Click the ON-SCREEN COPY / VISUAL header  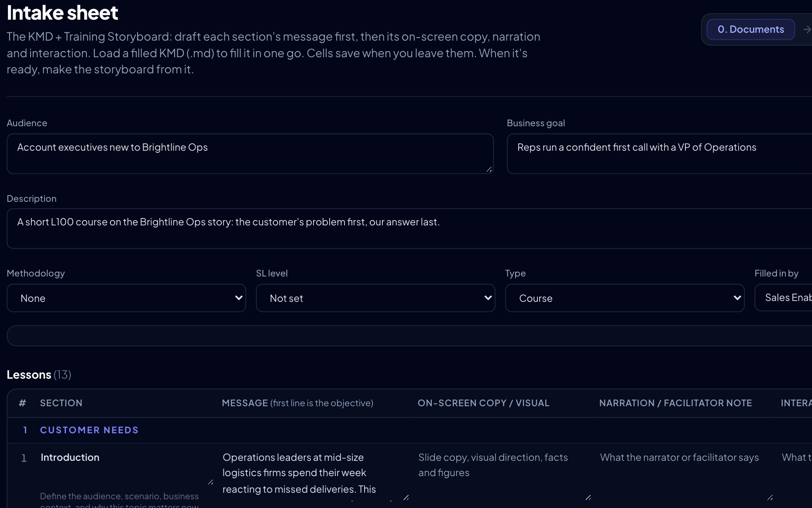pos(483,403)
